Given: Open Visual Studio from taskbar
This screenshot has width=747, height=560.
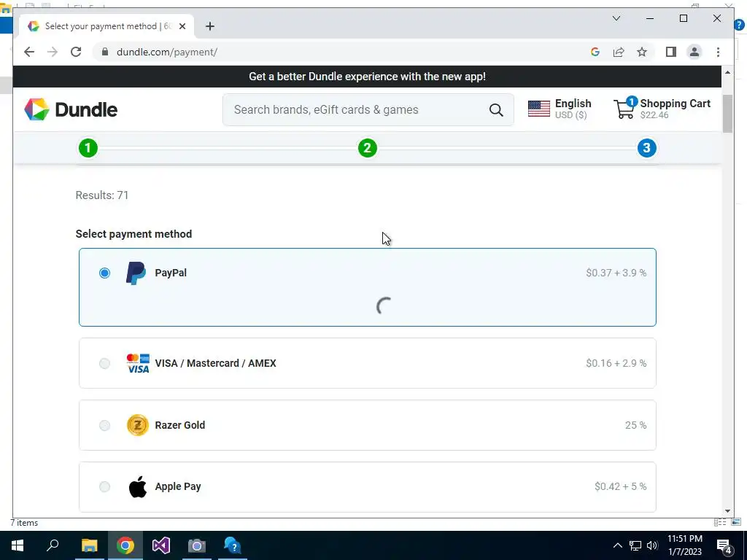Looking at the screenshot, I should pos(161,545).
